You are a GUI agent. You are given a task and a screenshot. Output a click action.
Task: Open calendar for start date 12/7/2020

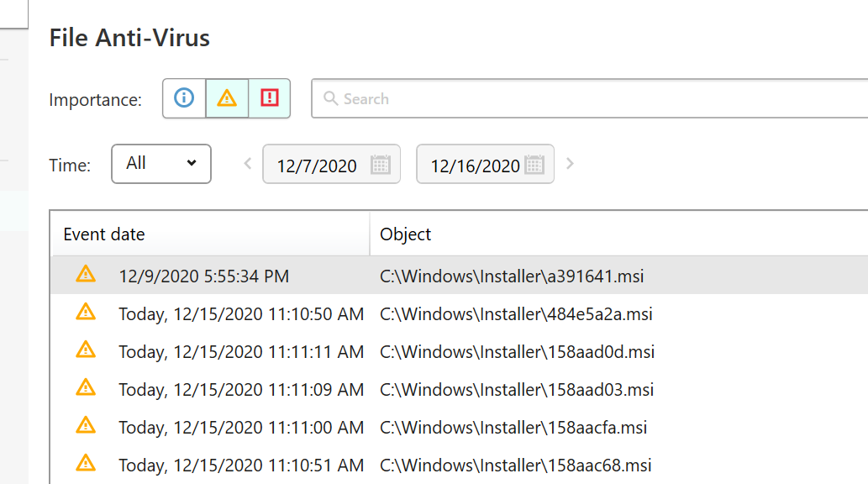coord(381,165)
